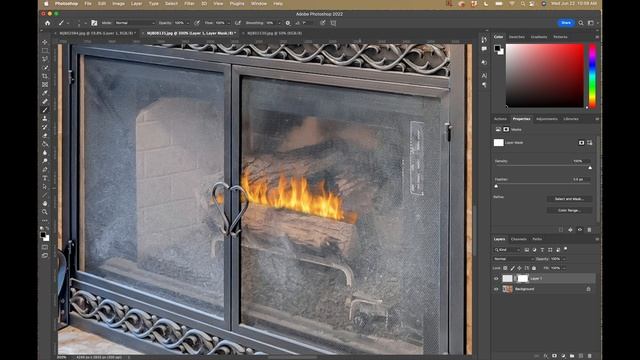Open the brush Mode dropdown

135,23
